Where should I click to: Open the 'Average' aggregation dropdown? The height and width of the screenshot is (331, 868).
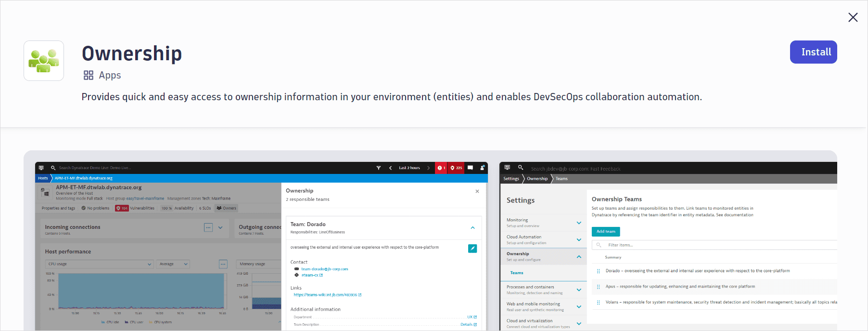(x=173, y=264)
